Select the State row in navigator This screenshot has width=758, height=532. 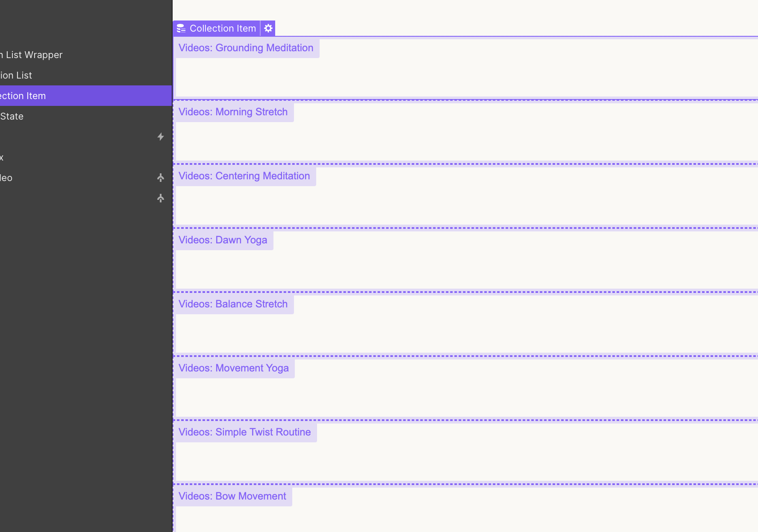pos(86,116)
